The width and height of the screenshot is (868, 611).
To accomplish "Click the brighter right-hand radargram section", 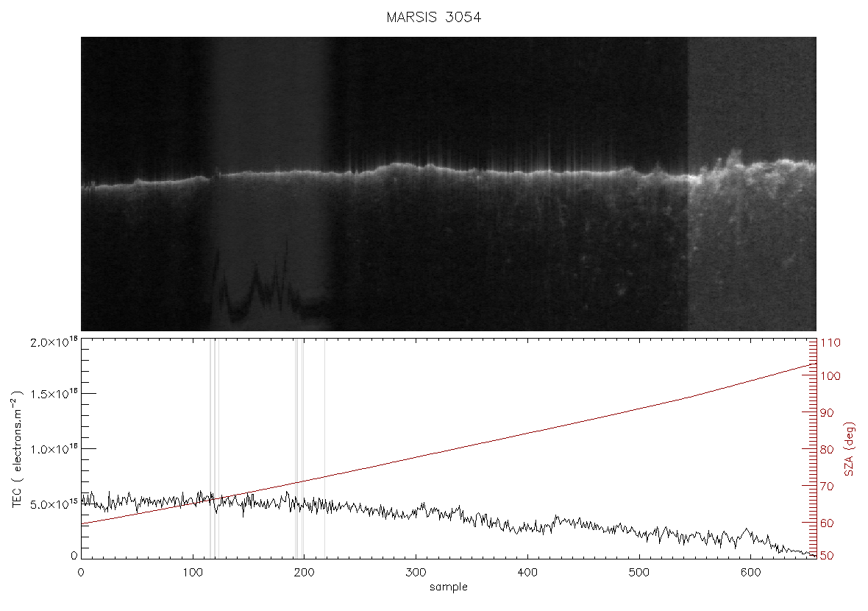I will coord(752,184).
